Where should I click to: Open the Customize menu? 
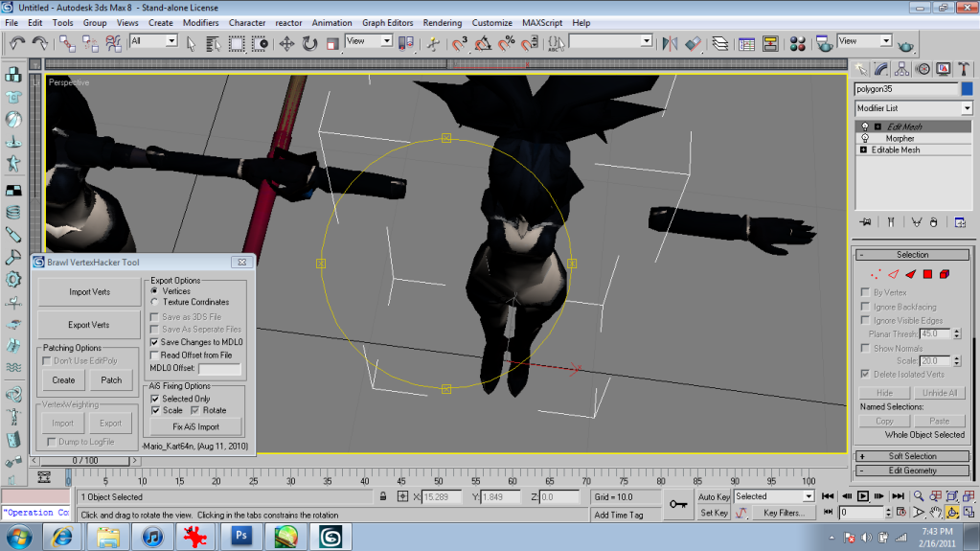coord(491,22)
